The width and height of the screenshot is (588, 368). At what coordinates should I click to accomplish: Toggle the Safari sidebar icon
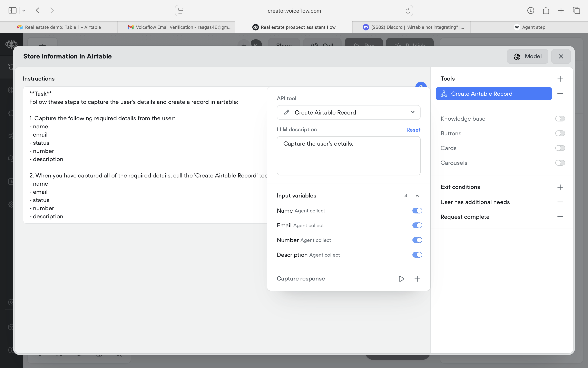point(12,10)
